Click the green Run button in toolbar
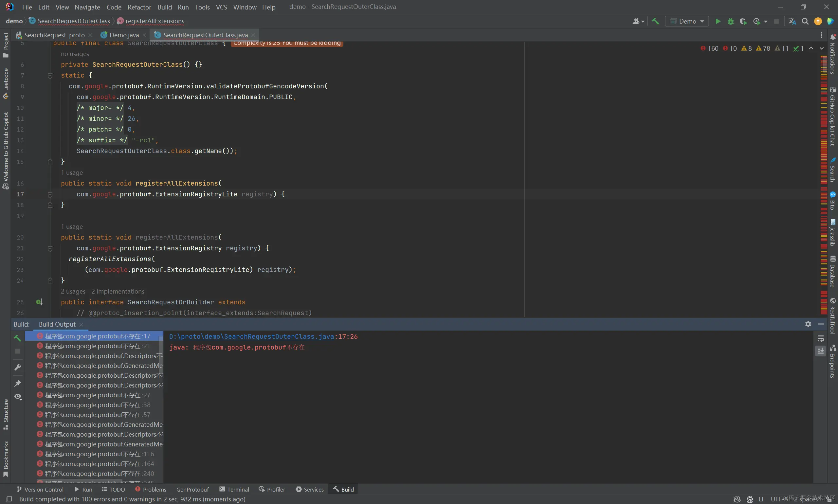This screenshot has height=504, width=838. tap(718, 21)
